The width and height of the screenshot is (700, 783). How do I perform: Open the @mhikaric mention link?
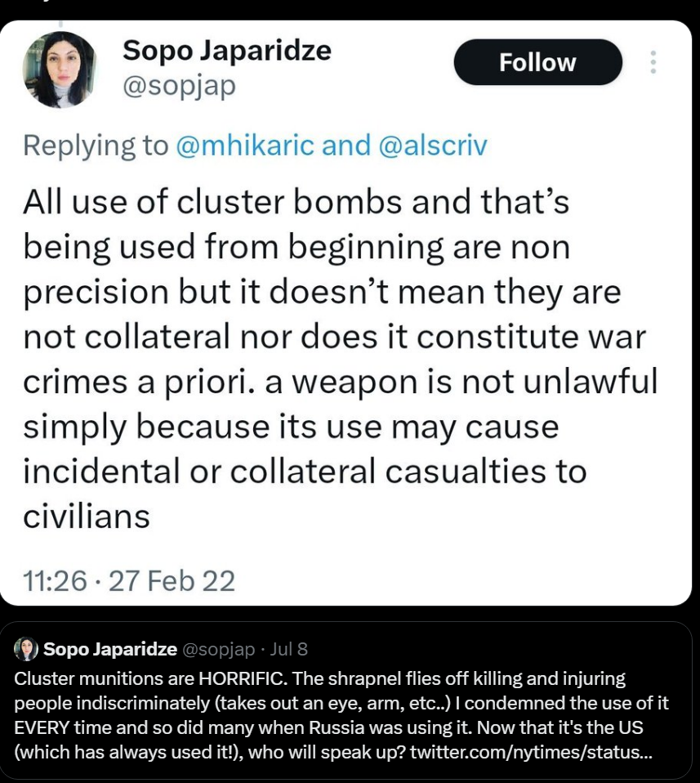[x=245, y=145]
